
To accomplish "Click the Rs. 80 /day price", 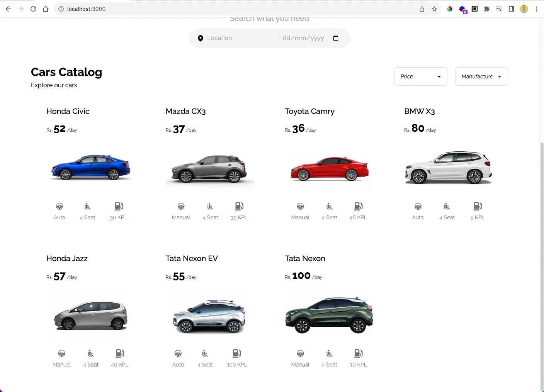I will pos(420,129).
